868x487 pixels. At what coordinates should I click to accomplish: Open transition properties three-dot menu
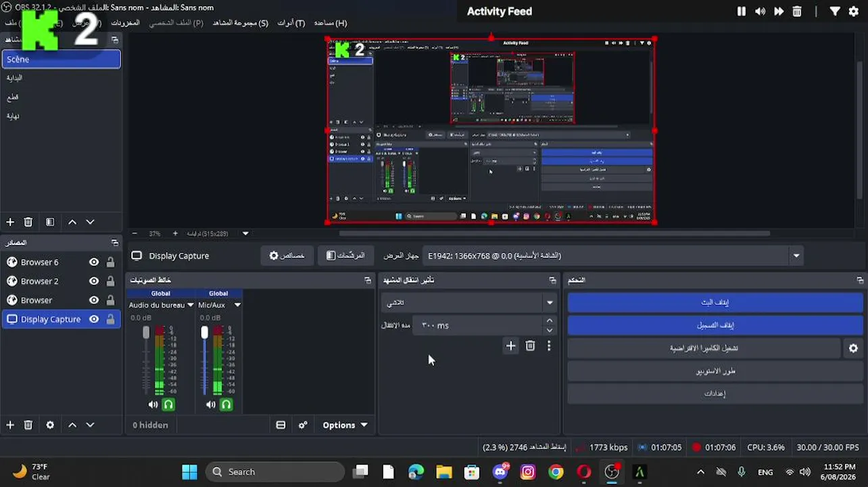549,346
